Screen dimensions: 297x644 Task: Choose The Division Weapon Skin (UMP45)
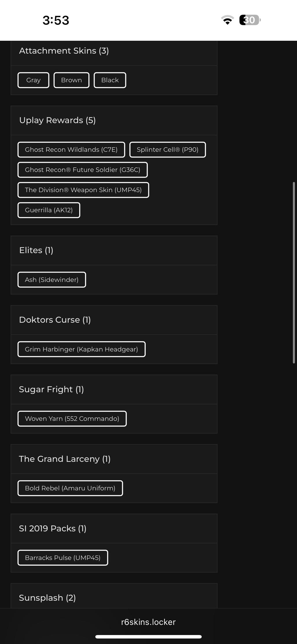coord(83,190)
